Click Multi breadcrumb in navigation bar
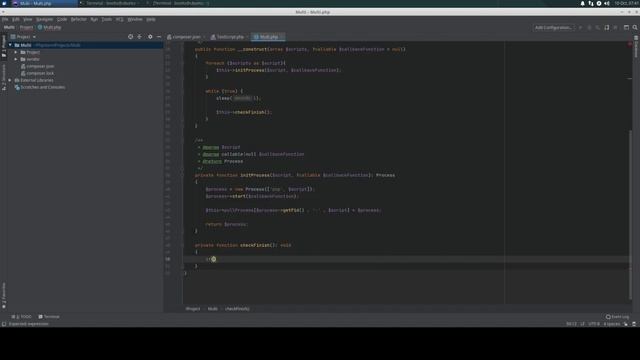 pyautogui.click(x=9, y=27)
